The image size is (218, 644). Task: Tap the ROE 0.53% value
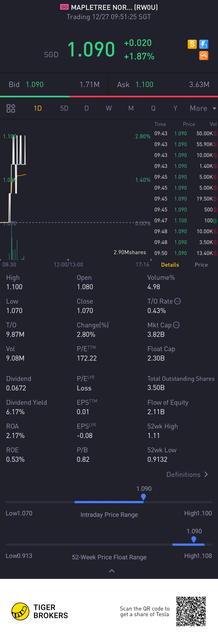pyautogui.click(x=15, y=459)
